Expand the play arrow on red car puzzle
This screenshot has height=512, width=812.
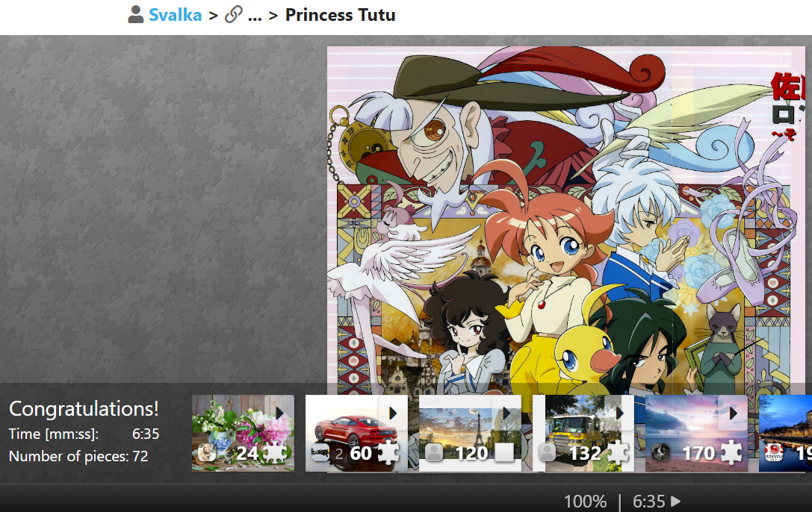tap(393, 413)
